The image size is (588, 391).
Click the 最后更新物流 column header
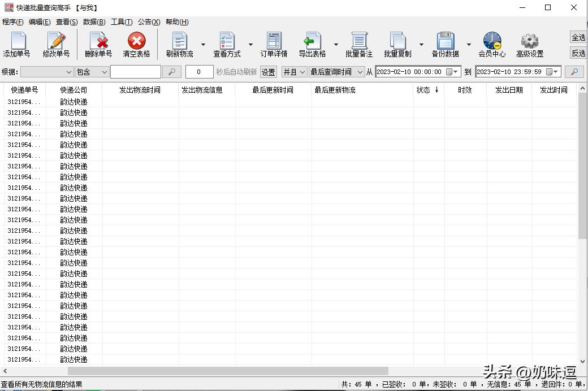(x=362, y=90)
